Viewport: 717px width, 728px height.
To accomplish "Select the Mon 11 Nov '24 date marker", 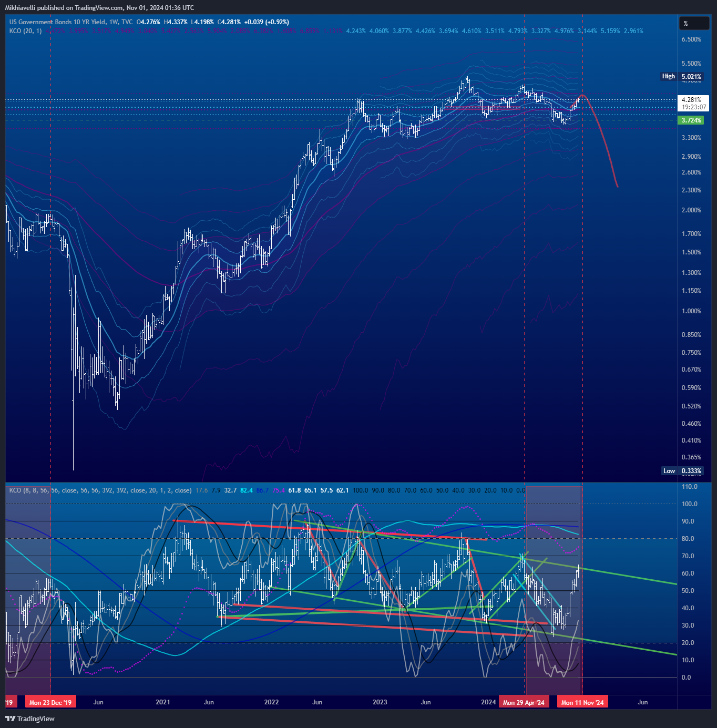I will [x=582, y=702].
